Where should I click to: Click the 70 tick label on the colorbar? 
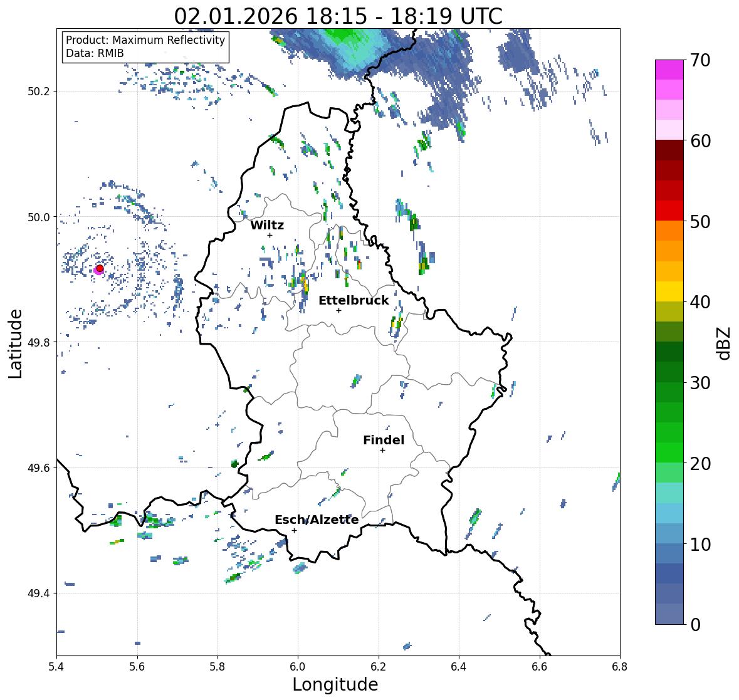[x=700, y=60]
